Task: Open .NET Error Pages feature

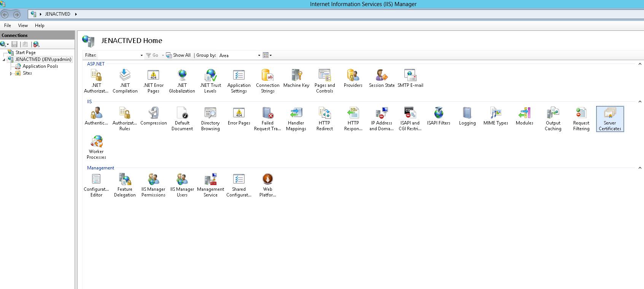Action: (x=154, y=81)
